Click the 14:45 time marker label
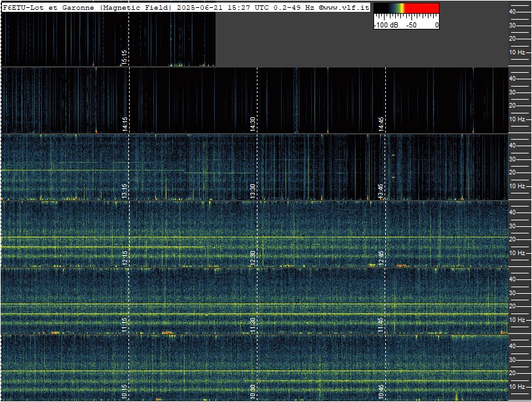Viewport: 532px width, 402px height. tap(381, 124)
